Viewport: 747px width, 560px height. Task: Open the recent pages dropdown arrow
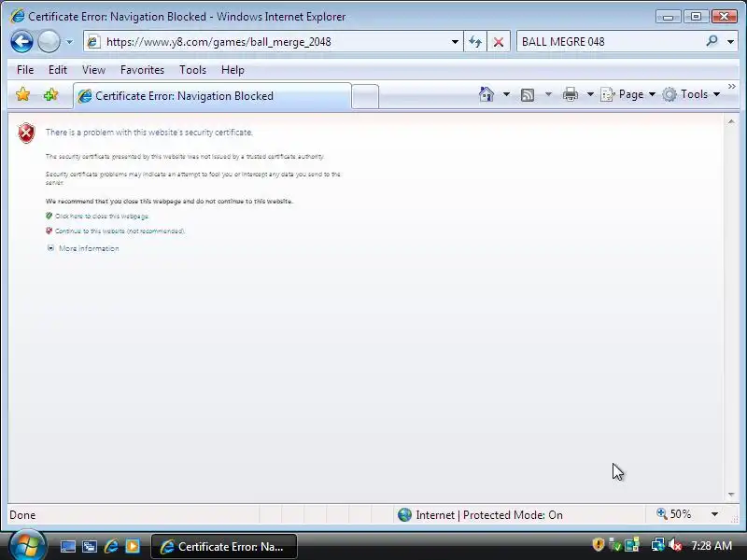(69, 42)
